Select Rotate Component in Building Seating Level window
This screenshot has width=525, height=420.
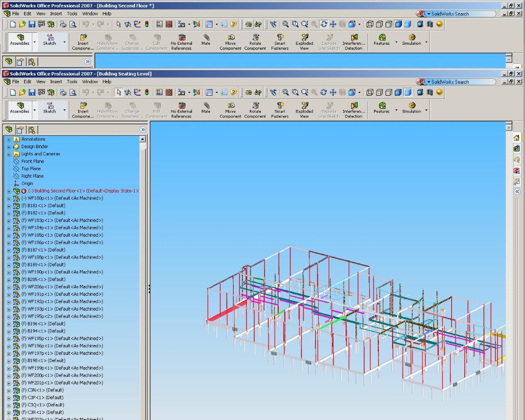point(255,110)
